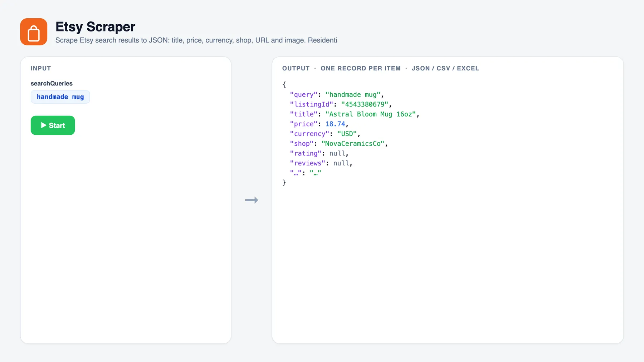Click the listingId value "4543380679"
This screenshot has width=644, height=362.
coord(365,104)
